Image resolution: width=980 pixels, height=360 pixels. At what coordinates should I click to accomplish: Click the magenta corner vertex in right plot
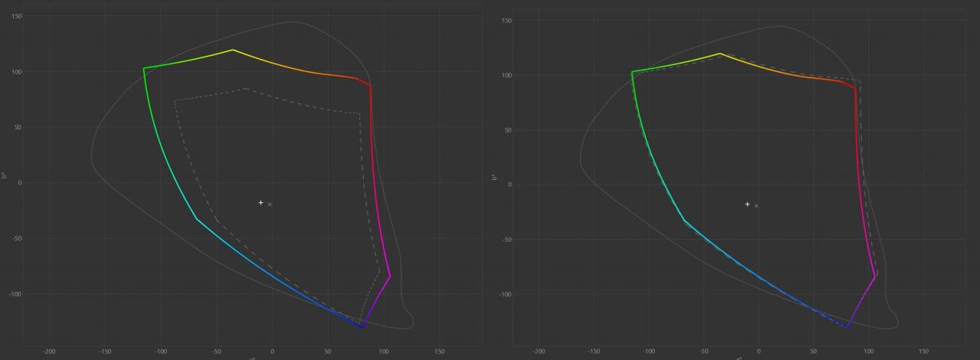pos(875,277)
